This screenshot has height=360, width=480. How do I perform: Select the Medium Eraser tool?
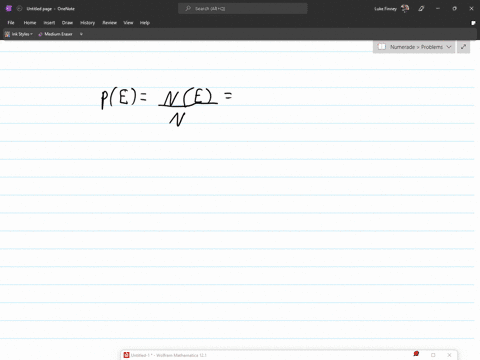click(x=55, y=34)
